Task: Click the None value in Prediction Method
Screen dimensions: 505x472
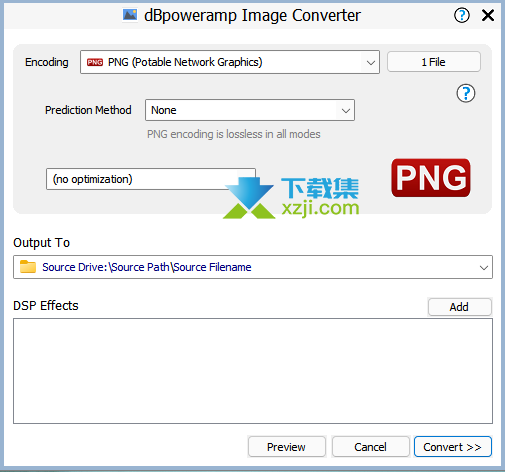Action: [x=164, y=110]
